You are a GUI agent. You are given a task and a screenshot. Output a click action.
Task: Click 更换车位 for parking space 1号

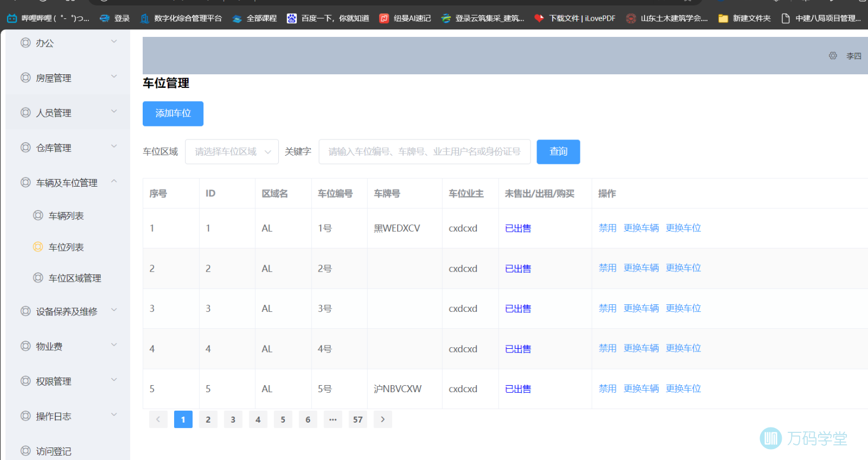[x=684, y=228]
